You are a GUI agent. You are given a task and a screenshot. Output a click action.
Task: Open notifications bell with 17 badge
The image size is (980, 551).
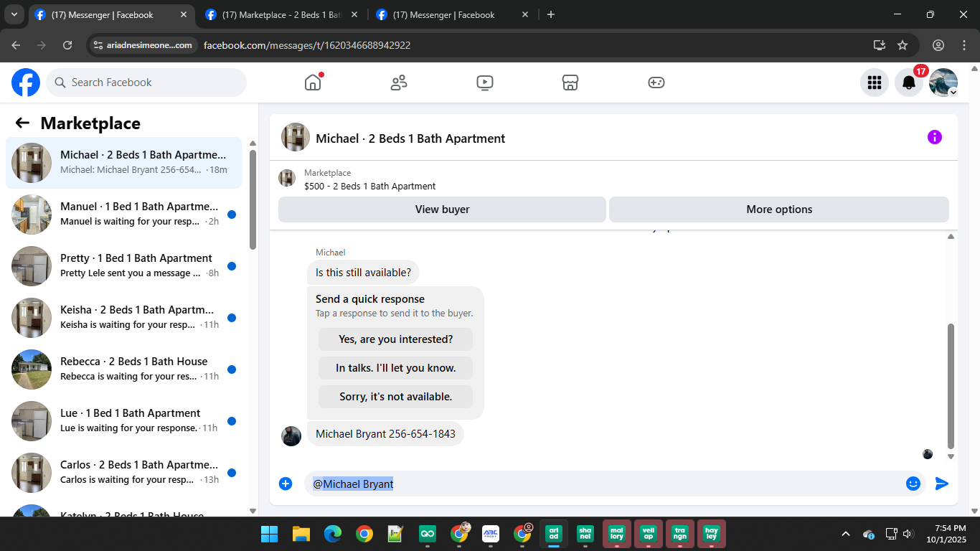(909, 83)
